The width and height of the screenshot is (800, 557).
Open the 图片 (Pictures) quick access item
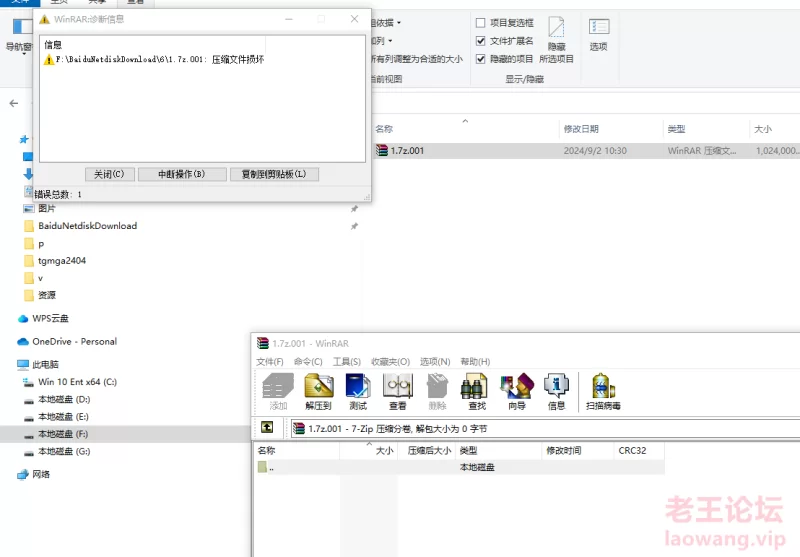pos(40,208)
